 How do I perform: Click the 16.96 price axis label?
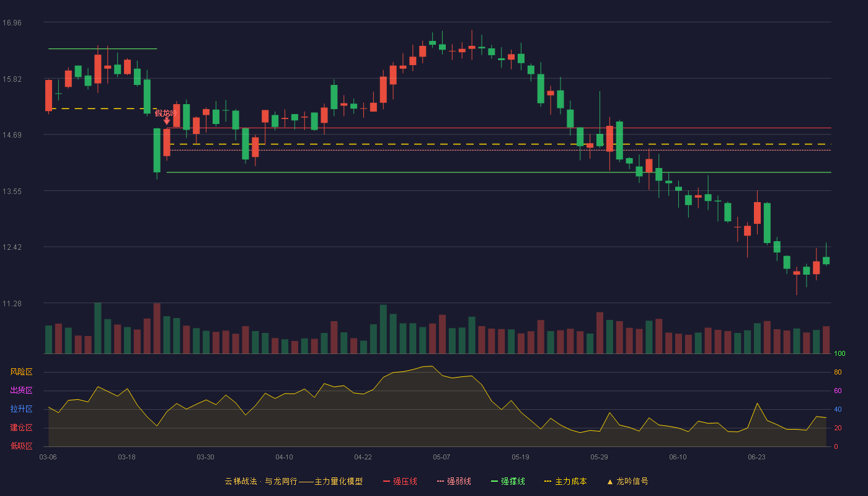[x=12, y=23]
